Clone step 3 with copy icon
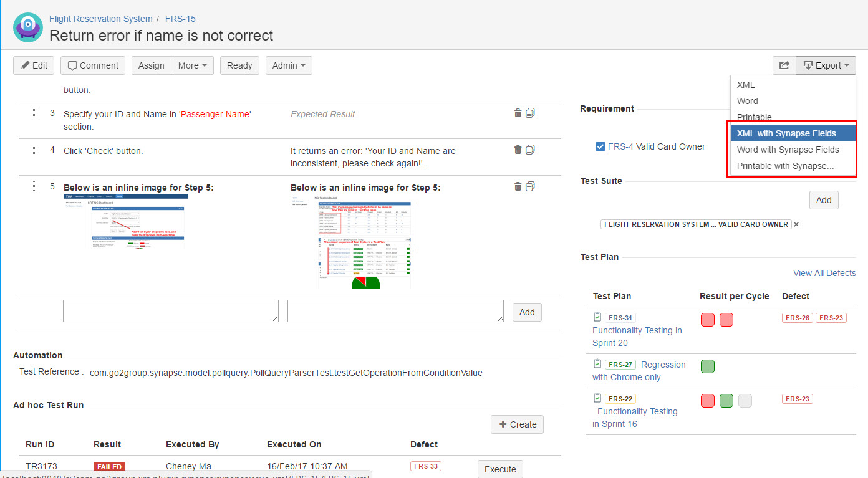Image resolution: width=868 pixels, height=478 pixels. (530, 113)
